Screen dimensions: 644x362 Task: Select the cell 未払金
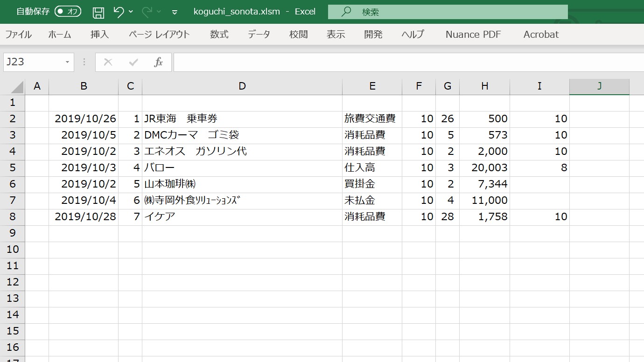coord(372,200)
